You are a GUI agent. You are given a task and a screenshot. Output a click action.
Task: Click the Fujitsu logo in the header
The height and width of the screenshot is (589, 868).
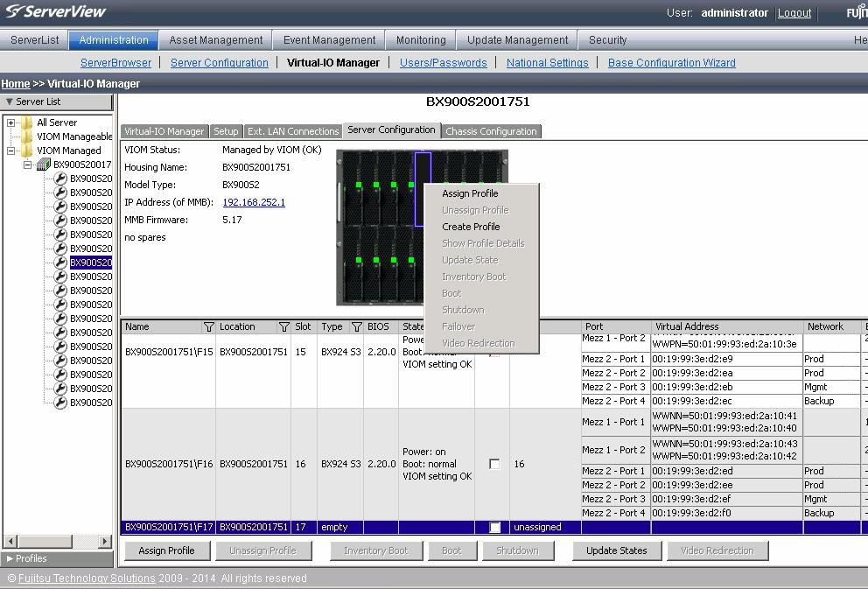(x=856, y=12)
